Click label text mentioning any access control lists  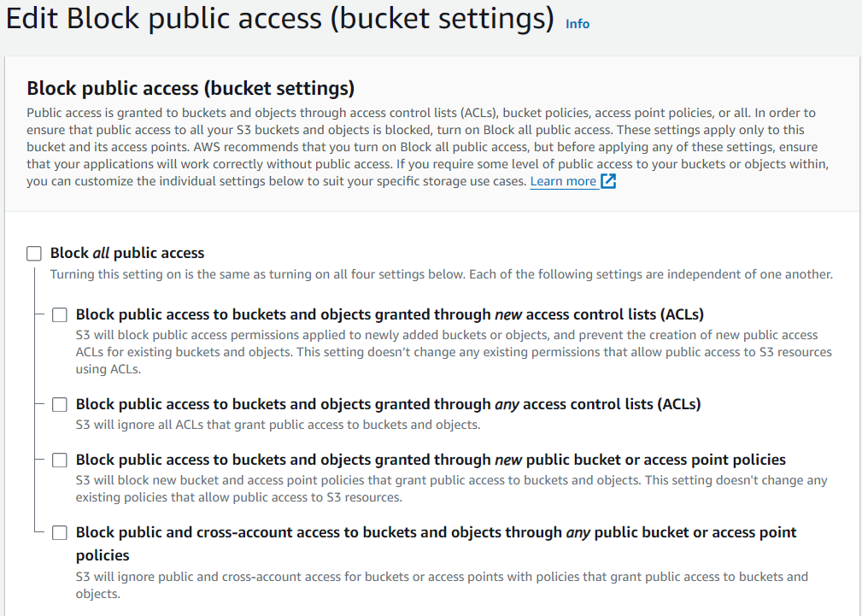pos(388,404)
